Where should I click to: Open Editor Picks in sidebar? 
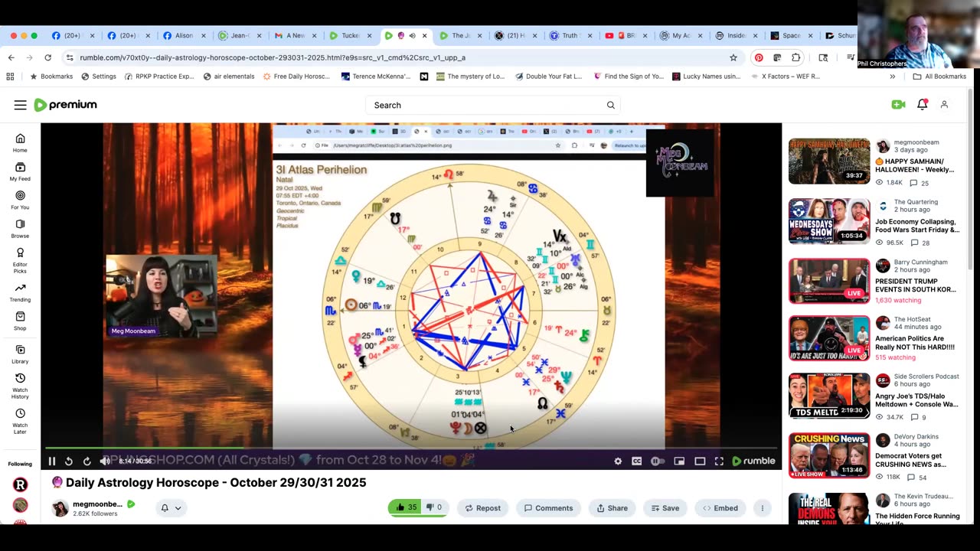20,259
